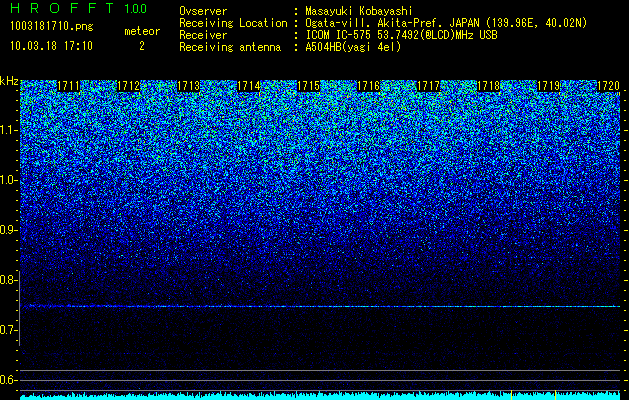Click receiver text ICOM IC-575 53.7492 MHz USB
Screen dimensions: 629x400
coord(401,35)
